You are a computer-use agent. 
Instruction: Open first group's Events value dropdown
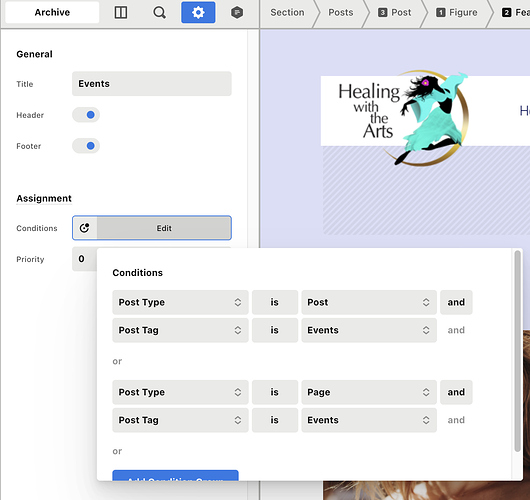[x=369, y=330]
